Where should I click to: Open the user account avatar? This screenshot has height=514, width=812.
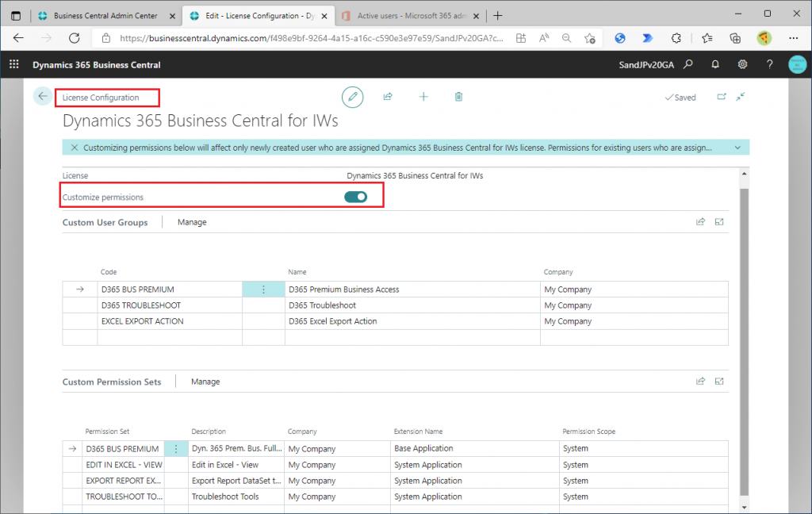coord(797,64)
